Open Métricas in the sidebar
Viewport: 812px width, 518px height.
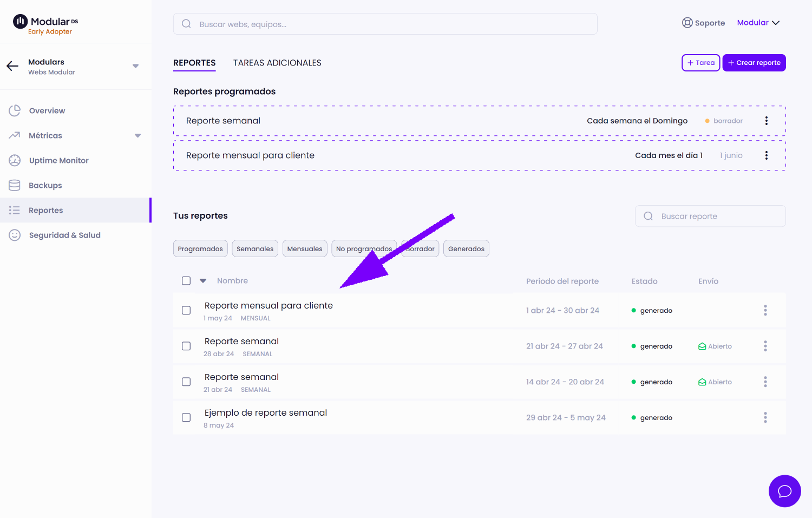45,135
